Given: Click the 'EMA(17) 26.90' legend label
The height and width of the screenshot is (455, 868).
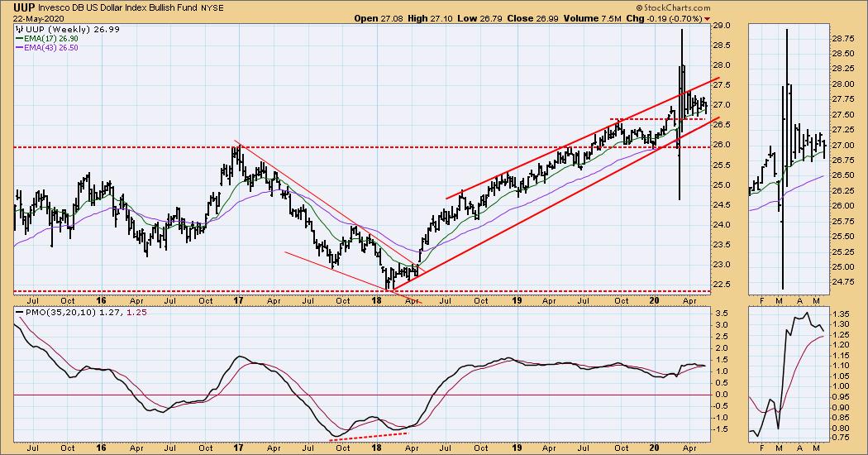Looking at the screenshot, I should 51,39.
